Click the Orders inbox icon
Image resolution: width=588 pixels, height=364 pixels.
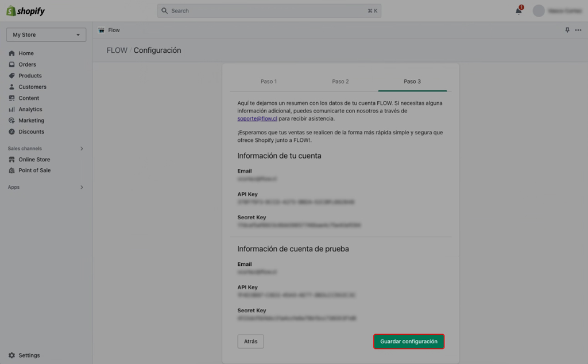[x=11, y=64]
